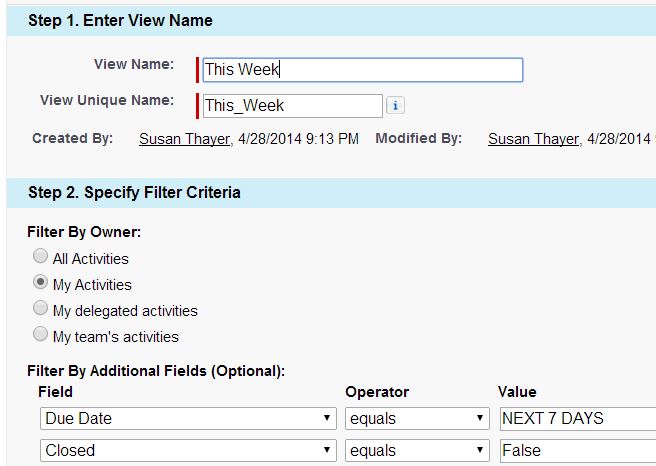The image size is (656, 466).
Task: Click the All Activities label text
Action: click(x=91, y=259)
